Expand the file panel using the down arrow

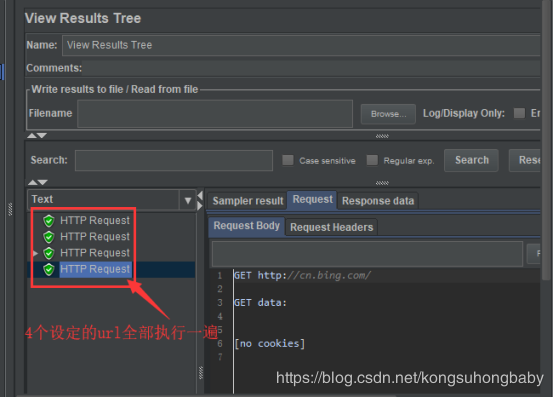(42, 136)
